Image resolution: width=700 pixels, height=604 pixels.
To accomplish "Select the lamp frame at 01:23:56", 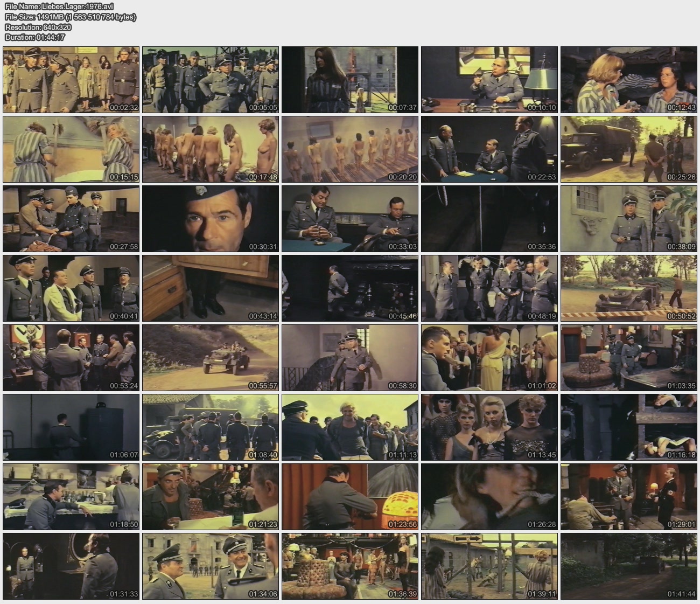I will click(x=350, y=497).
